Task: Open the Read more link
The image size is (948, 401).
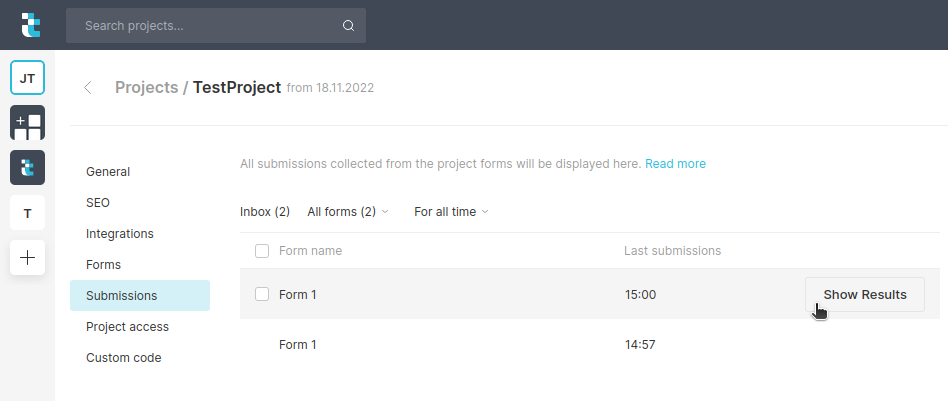Action: 675,164
